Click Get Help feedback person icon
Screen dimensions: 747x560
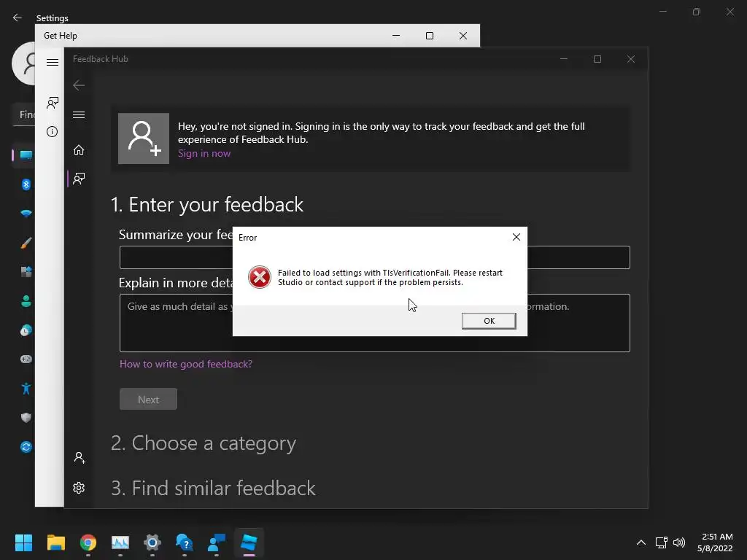53,102
